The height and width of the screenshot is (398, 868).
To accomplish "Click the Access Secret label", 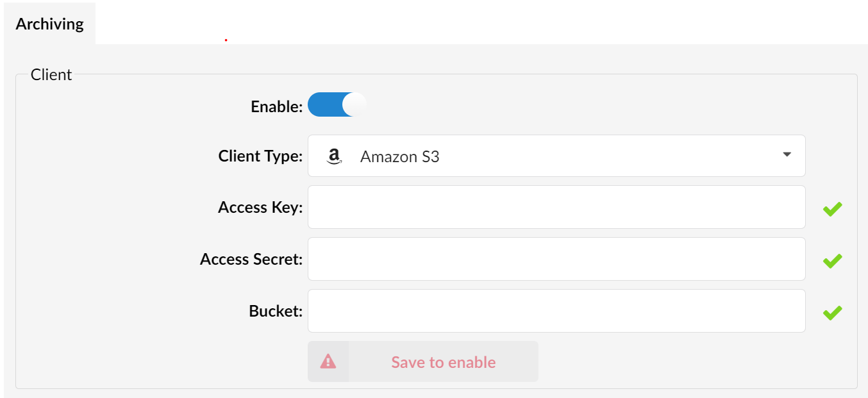I will click(251, 259).
